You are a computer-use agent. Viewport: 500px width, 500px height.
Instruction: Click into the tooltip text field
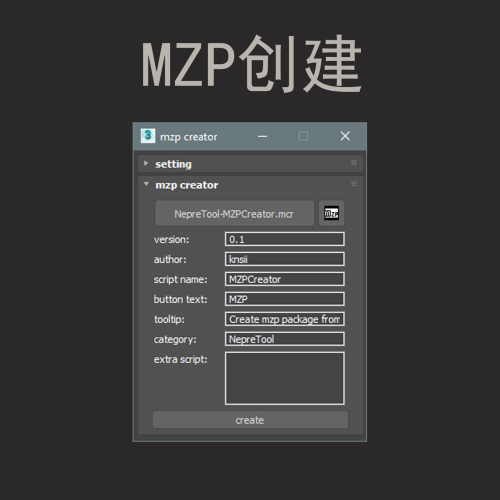[285, 319]
